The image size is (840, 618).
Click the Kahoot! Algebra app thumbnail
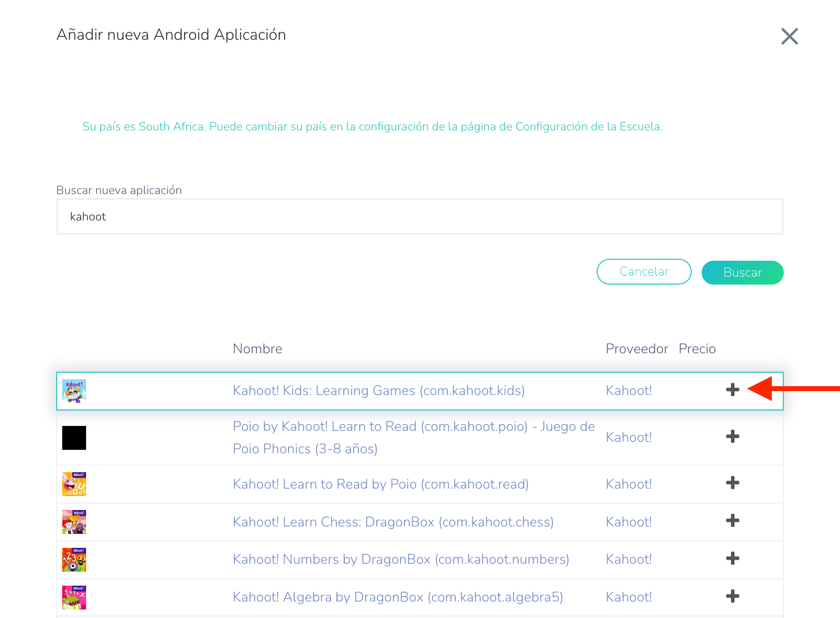pyautogui.click(x=74, y=597)
